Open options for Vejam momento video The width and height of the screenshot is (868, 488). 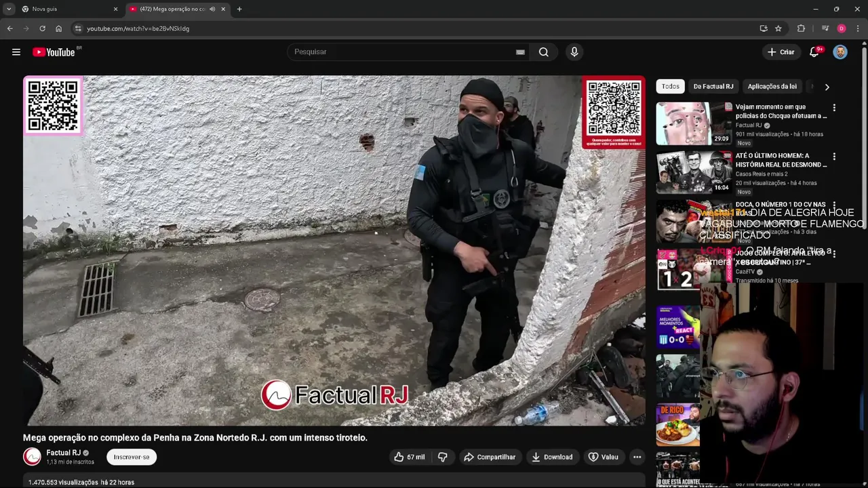tap(834, 108)
